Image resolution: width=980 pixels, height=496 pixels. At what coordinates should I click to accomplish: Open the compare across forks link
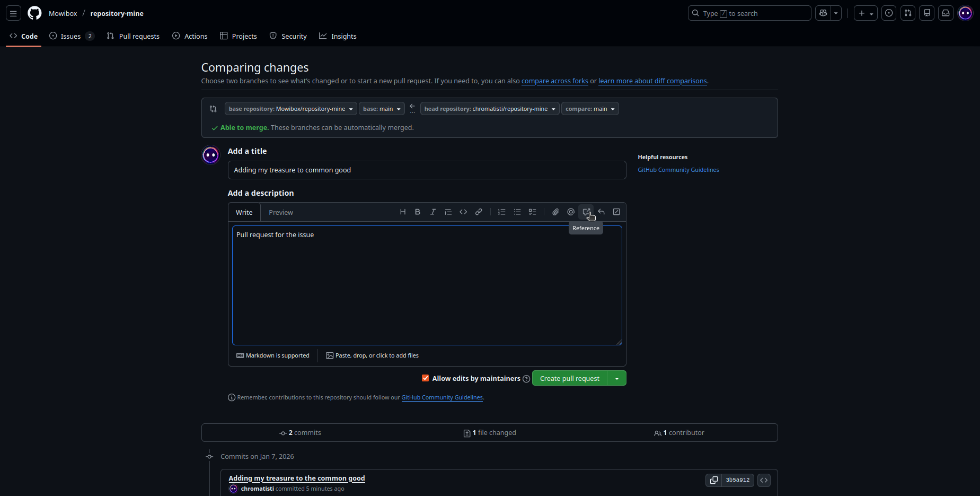click(554, 81)
